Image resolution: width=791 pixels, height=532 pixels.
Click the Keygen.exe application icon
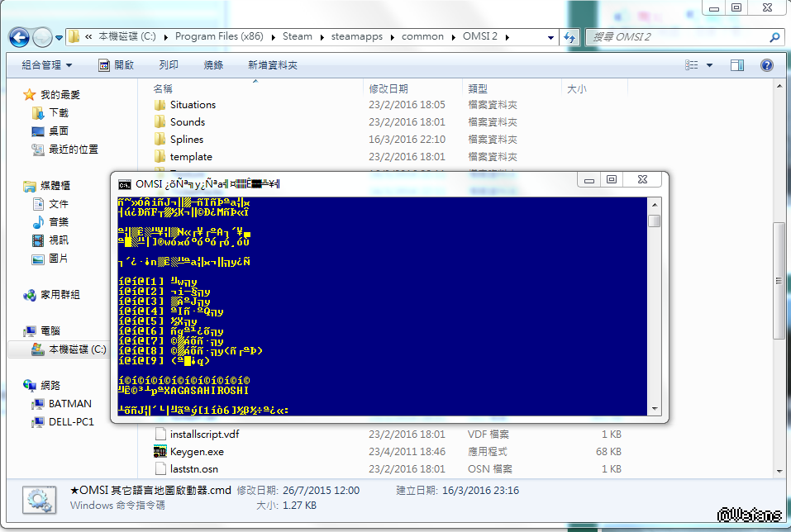tap(160, 451)
